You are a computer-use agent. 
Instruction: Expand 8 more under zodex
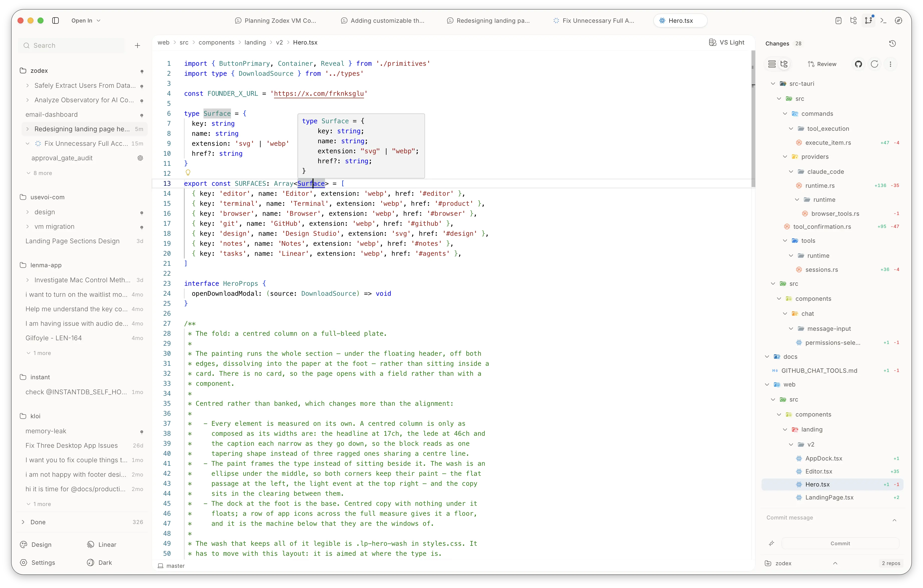(39, 173)
